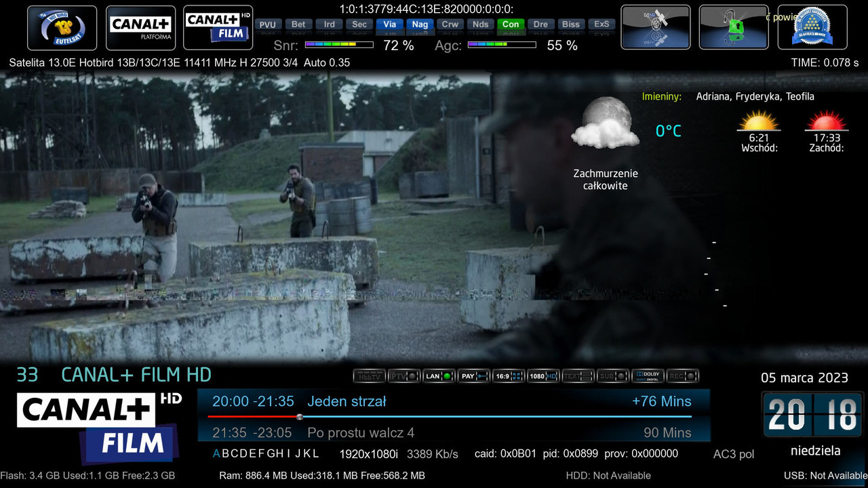
Task: Click the 55 % Agc value
Action: pyautogui.click(x=562, y=45)
